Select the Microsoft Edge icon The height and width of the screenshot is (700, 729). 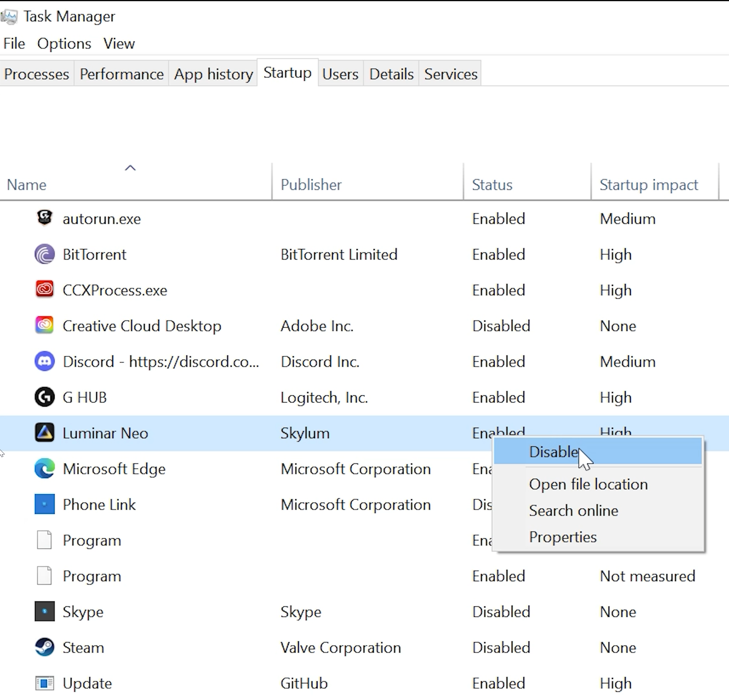(x=45, y=468)
